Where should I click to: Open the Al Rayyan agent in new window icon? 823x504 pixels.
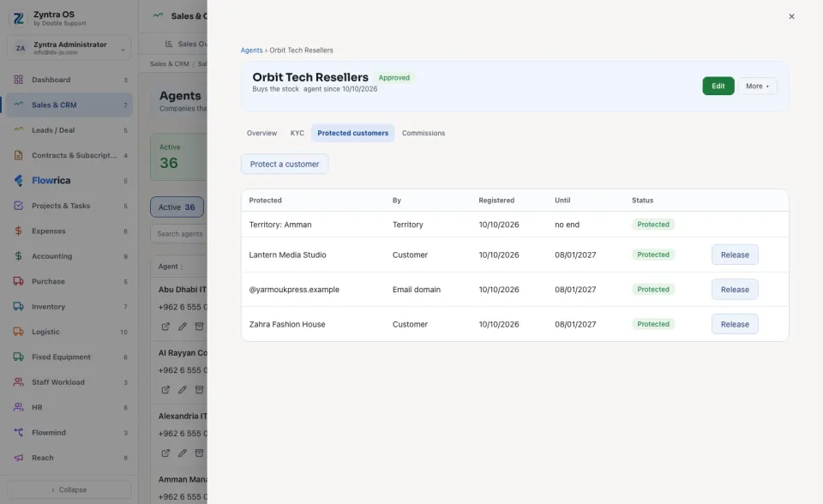pyautogui.click(x=165, y=389)
